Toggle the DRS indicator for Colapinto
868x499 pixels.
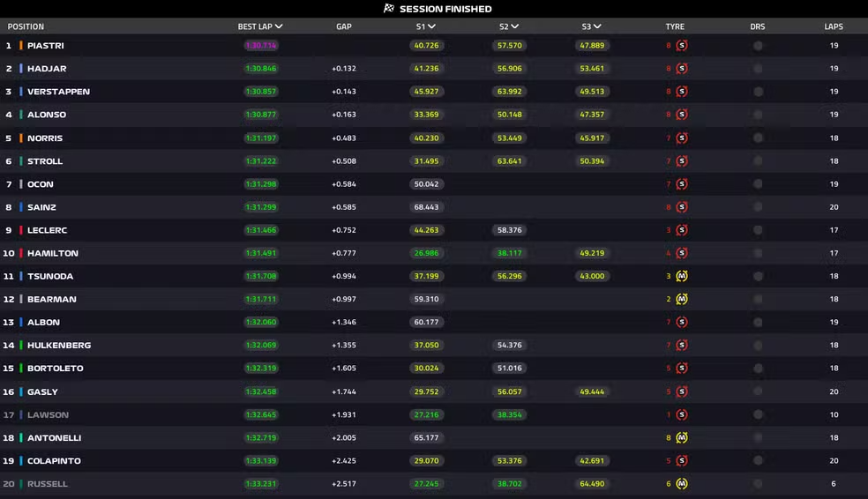click(758, 461)
